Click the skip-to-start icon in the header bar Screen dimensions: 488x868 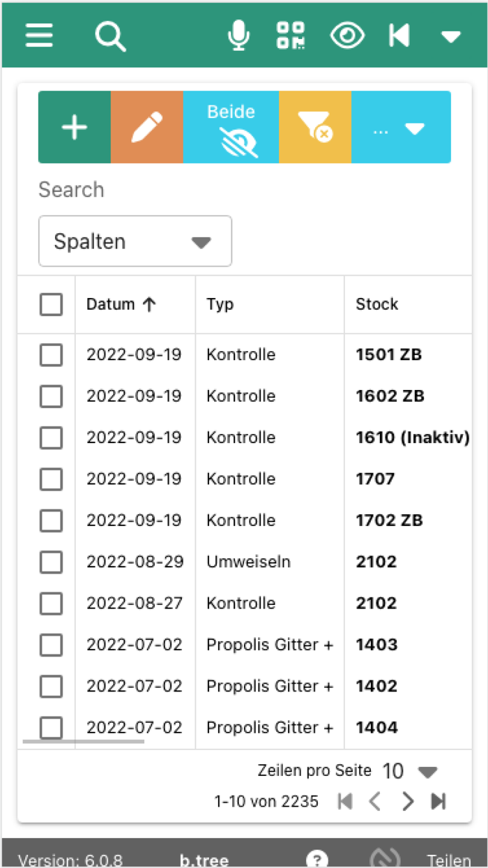(x=399, y=35)
